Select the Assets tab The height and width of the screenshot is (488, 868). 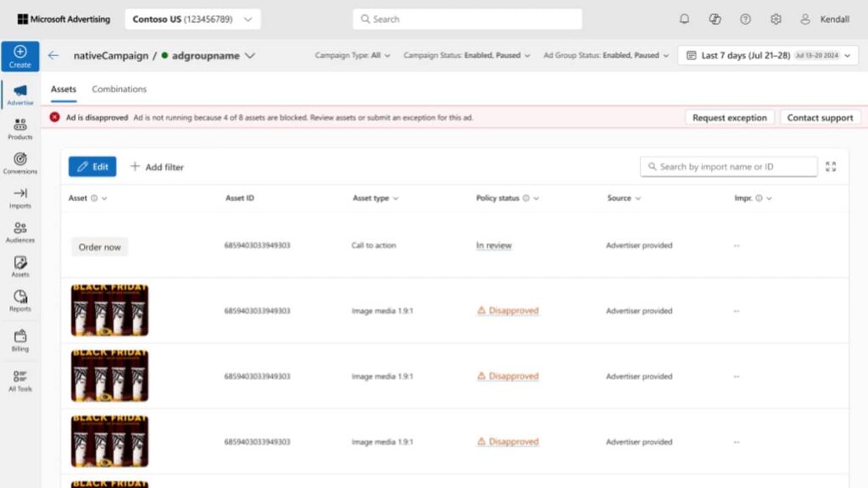64,89
